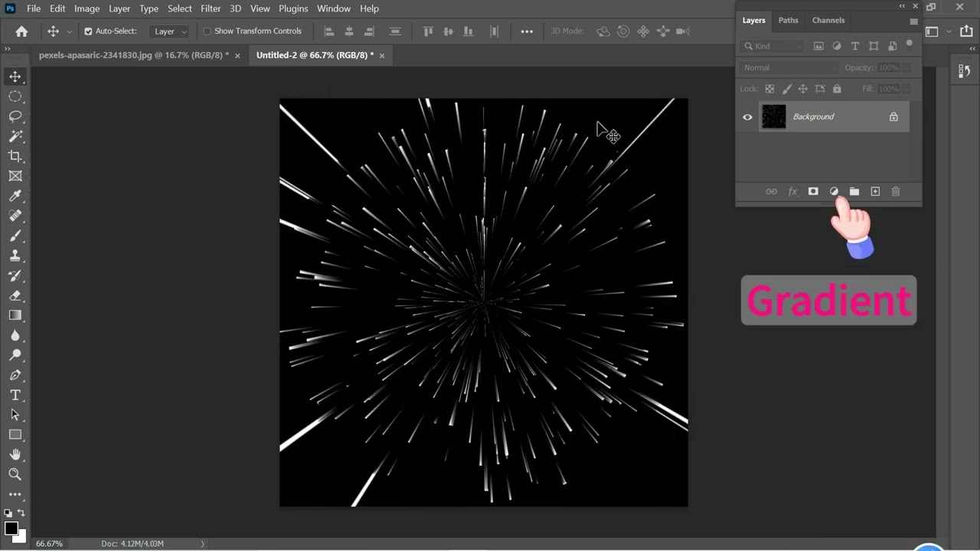Open the more align options ellipsis
The image size is (980, 551).
(x=527, y=31)
